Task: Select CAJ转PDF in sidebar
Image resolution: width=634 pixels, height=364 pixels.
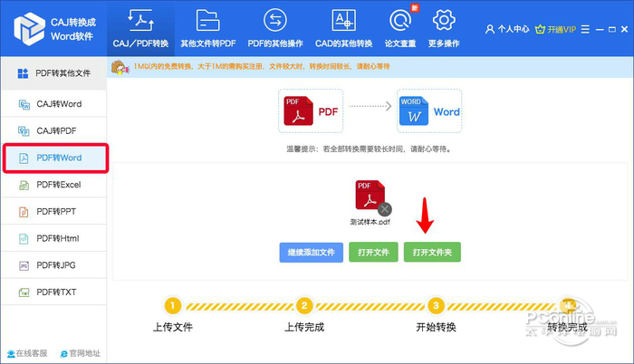Action: [x=53, y=130]
